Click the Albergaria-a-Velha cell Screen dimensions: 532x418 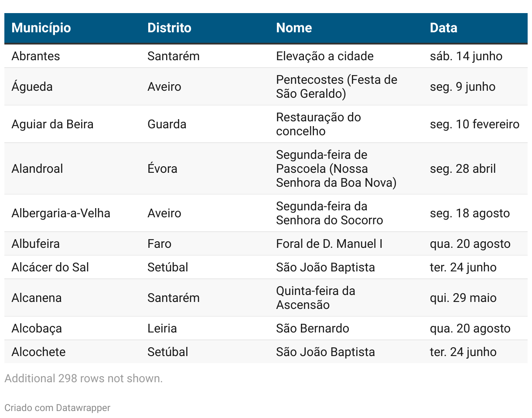click(61, 213)
